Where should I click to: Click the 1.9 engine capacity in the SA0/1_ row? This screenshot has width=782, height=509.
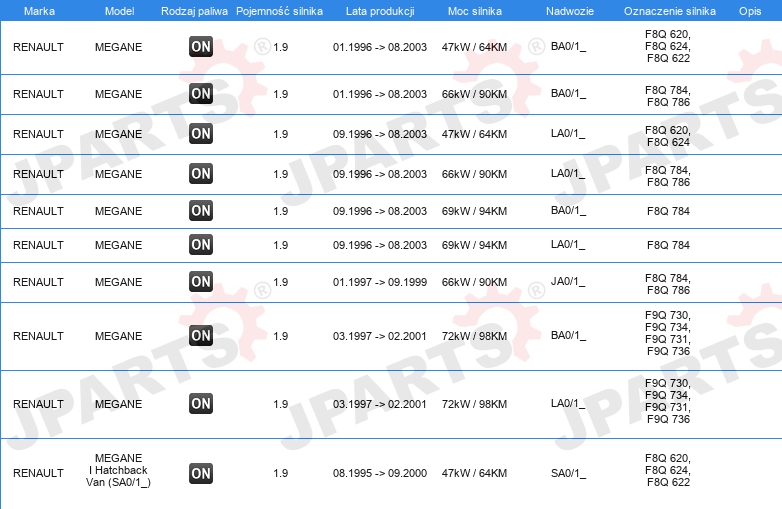tap(281, 473)
